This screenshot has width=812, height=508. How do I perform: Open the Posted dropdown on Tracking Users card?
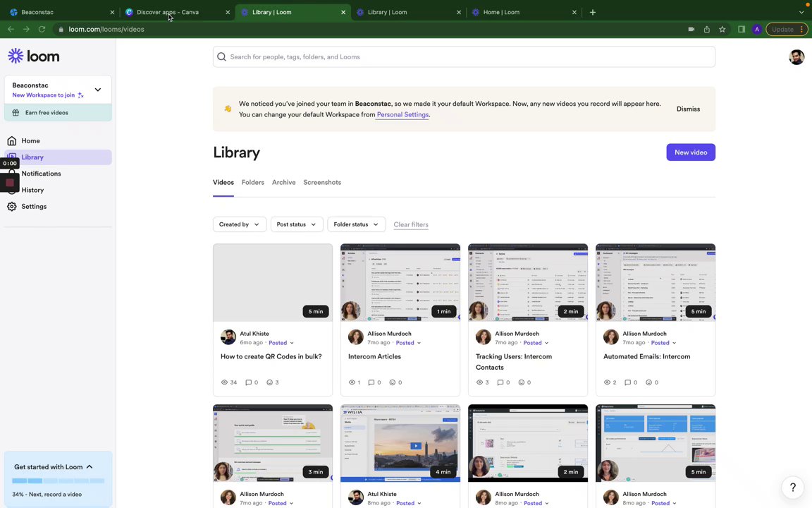(536, 343)
